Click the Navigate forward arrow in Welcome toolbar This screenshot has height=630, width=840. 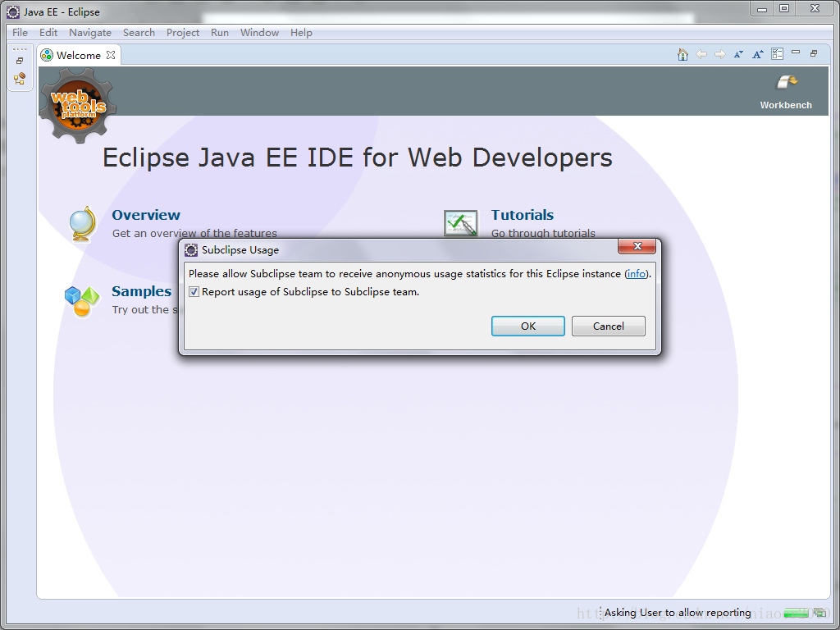click(720, 54)
